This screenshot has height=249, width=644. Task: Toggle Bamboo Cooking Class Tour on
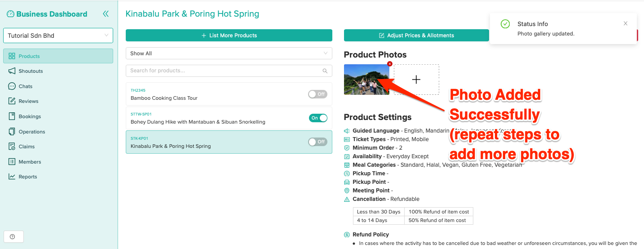(318, 94)
